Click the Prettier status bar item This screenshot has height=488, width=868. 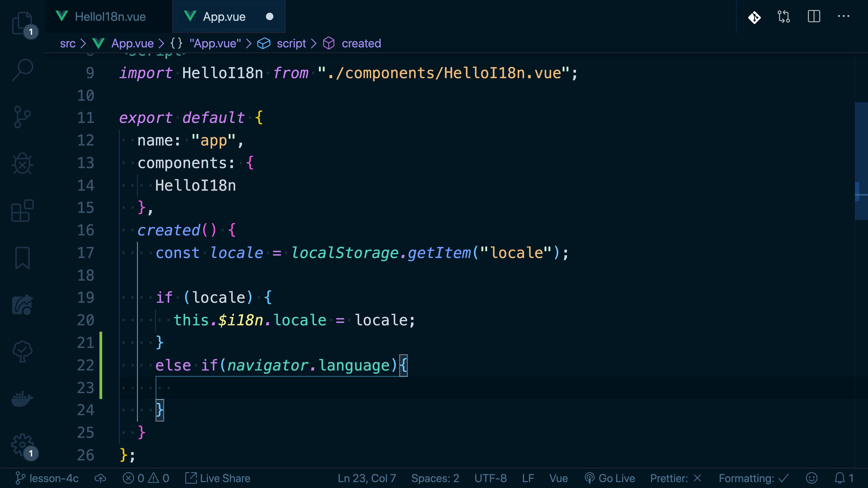click(x=676, y=478)
